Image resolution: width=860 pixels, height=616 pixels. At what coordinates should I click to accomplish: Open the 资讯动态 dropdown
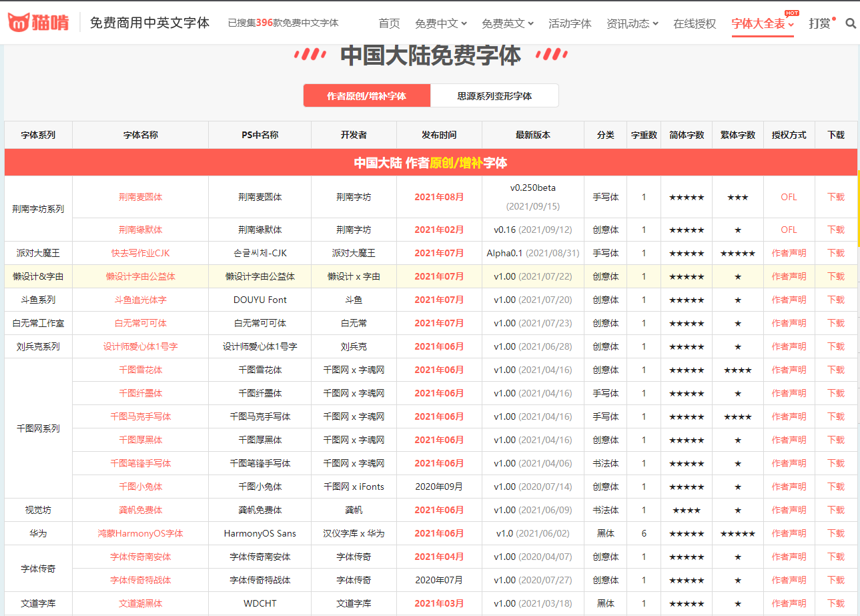628,23
